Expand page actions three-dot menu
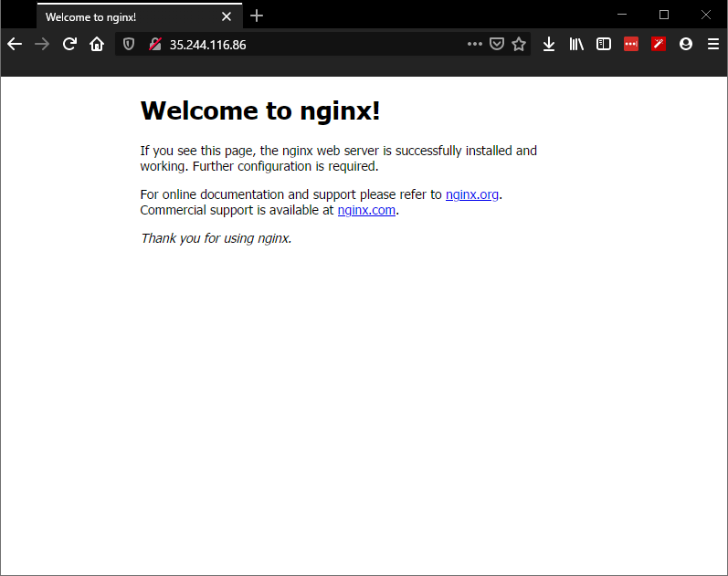728x576 pixels. (474, 44)
